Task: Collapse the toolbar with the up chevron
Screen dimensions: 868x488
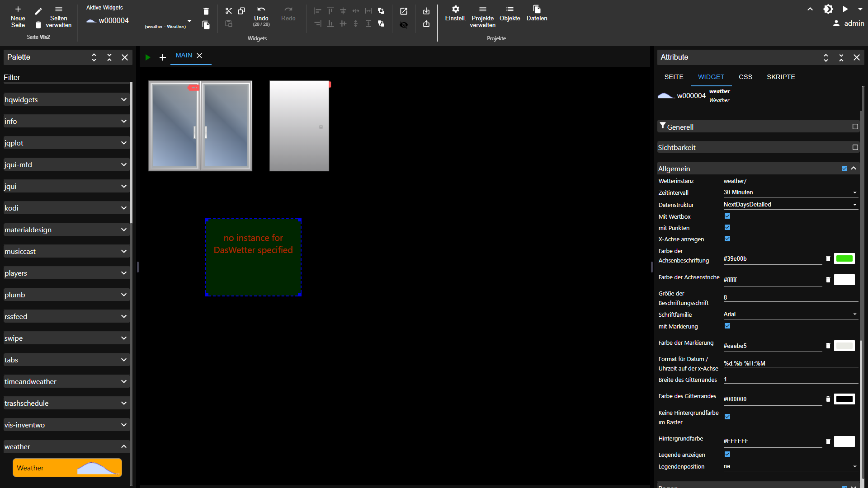Action: [x=810, y=9]
